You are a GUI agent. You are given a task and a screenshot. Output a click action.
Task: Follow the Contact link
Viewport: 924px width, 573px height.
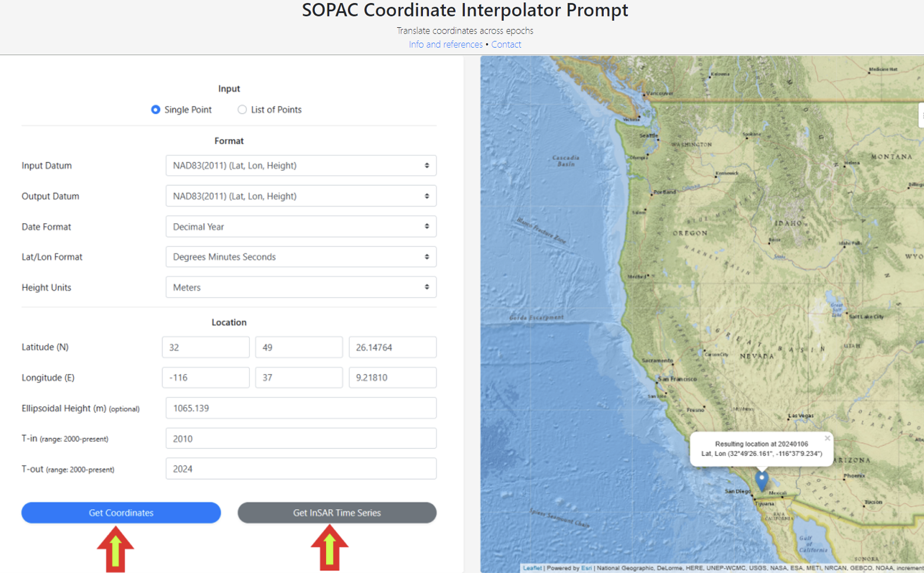(506, 44)
